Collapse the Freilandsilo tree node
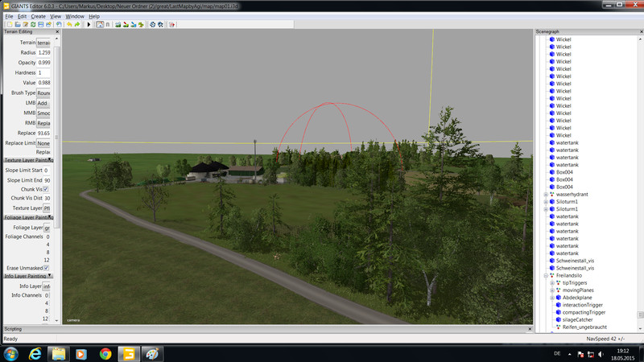The width and height of the screenshot is (644, 362). click(x=547, y=276)
